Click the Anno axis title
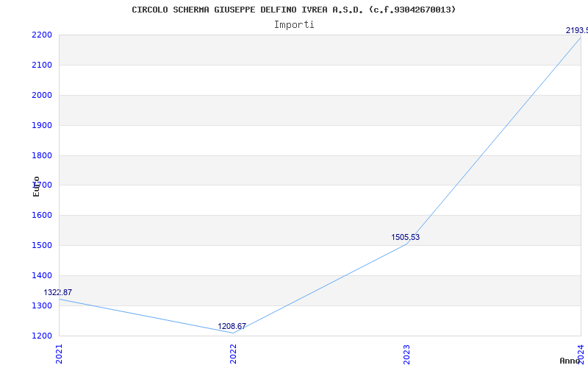The width and height of the screenshot is (588, 368). click(570, 361)
